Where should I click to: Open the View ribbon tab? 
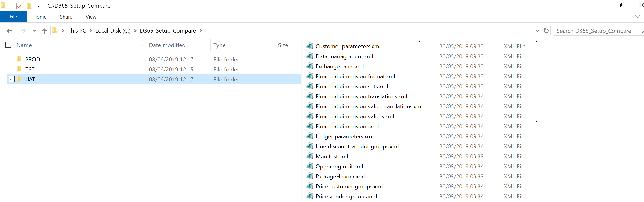tap(91, 17)
